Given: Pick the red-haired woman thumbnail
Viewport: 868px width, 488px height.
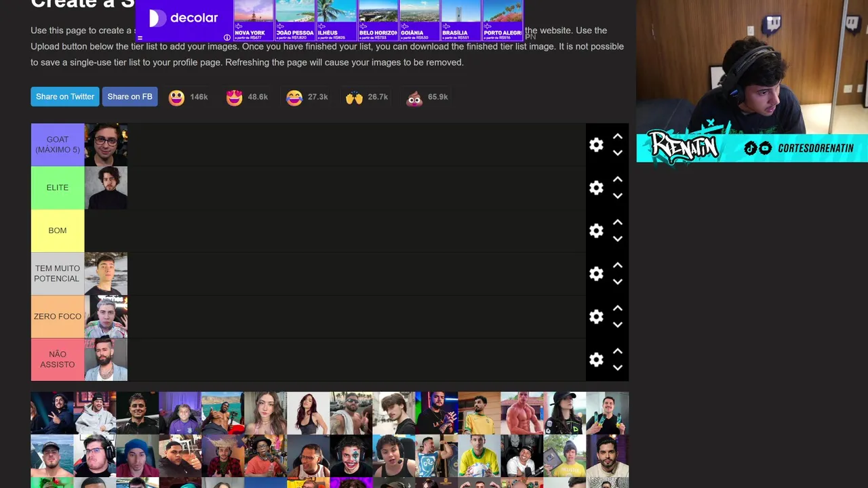Looking at the screenshot, I should 308,413.
